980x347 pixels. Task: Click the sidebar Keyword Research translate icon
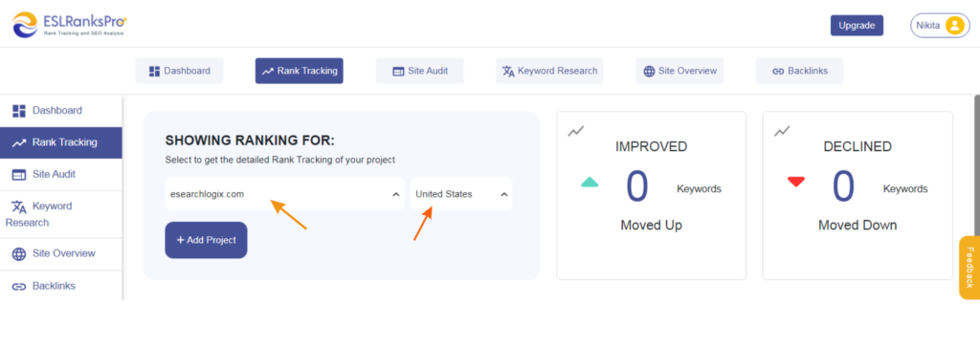point(19,207)
